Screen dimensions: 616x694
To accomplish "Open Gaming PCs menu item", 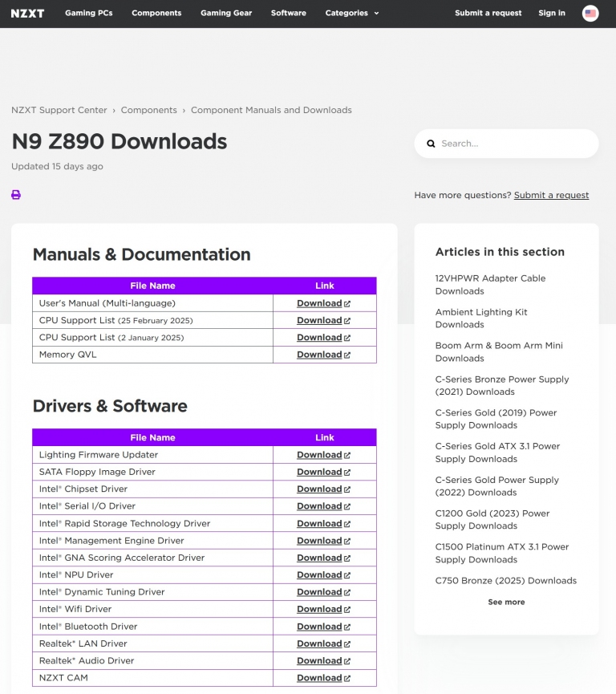I will (88, 14).
